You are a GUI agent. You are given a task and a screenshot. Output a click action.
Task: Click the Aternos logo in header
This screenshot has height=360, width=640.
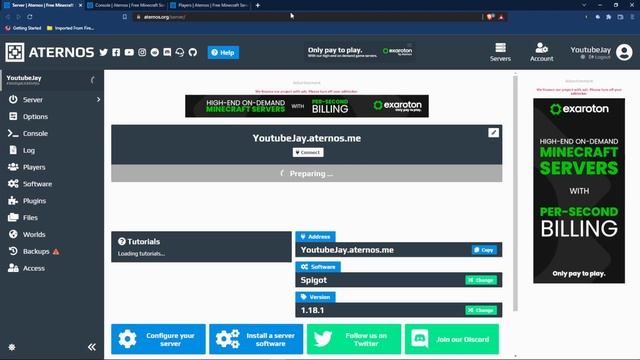(50, 52)
